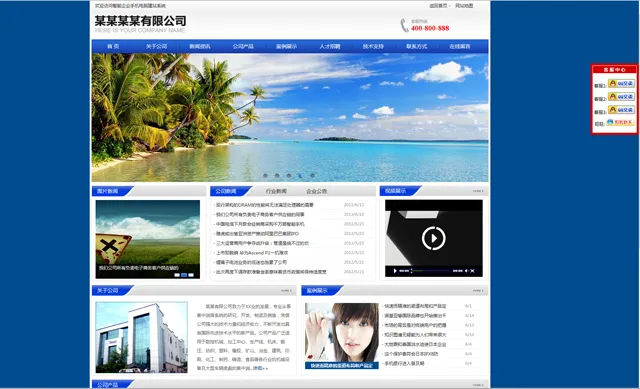Expand 视频展示 section via its more link
640x389 pixels.
click(x=478, y=191)
